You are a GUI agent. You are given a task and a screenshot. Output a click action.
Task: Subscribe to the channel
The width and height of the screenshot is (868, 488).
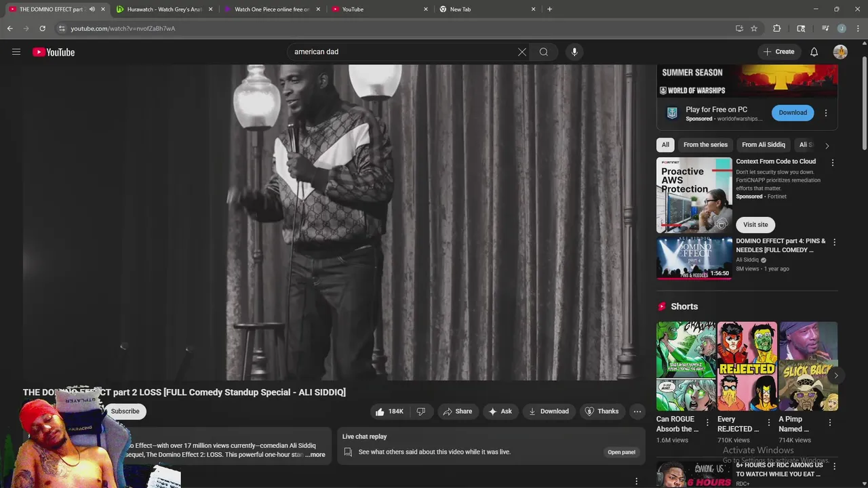coord(125,411)
